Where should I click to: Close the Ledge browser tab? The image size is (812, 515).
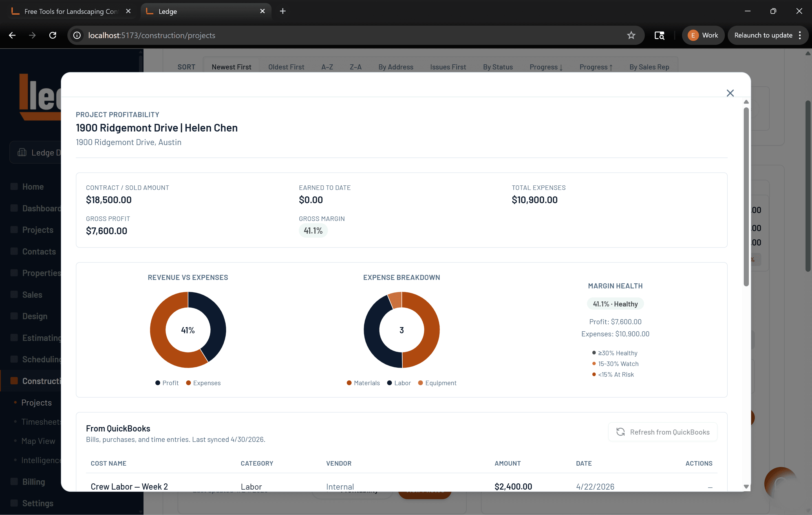pos(262,11)
